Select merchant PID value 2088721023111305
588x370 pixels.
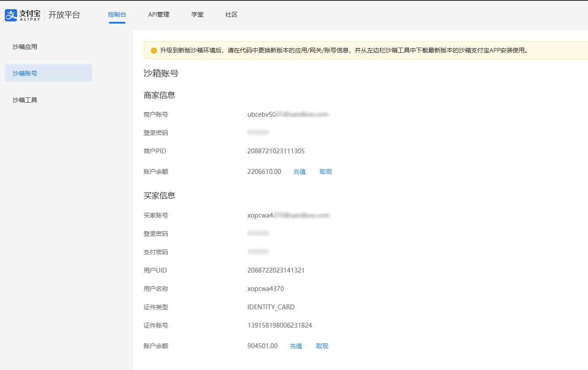click(276, 151)
